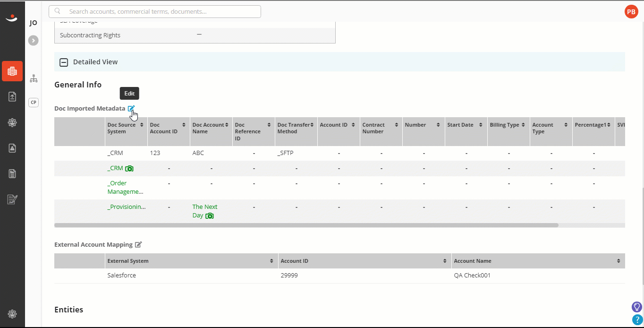Open the hierarchy tree icon

[34, 78]
